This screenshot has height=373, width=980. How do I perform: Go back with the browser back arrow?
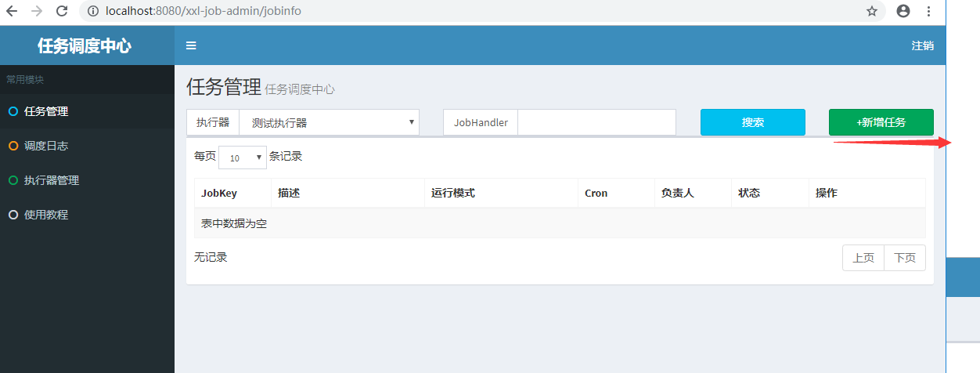[x=12, y=11]
